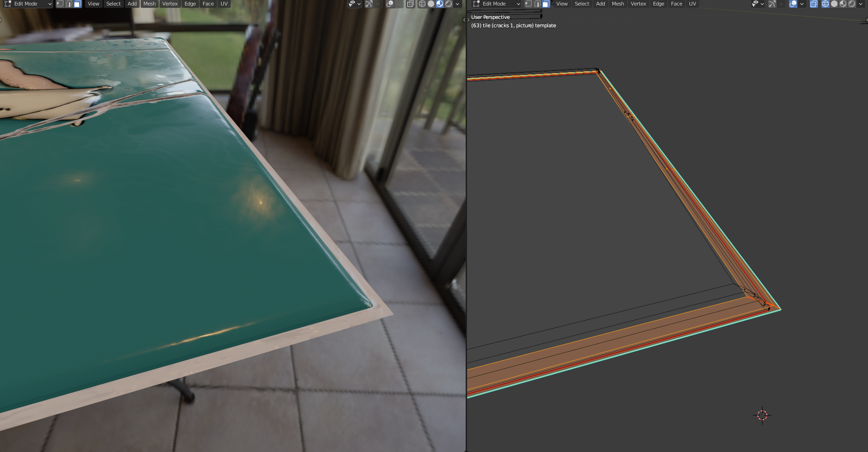Expand overlays dropdown arrow in right viewport
Screen dimensions: 868x452
802,4
